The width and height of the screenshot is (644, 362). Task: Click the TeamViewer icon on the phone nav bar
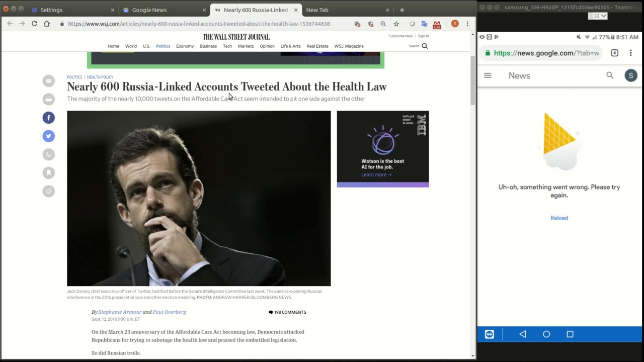coord(490,334)
